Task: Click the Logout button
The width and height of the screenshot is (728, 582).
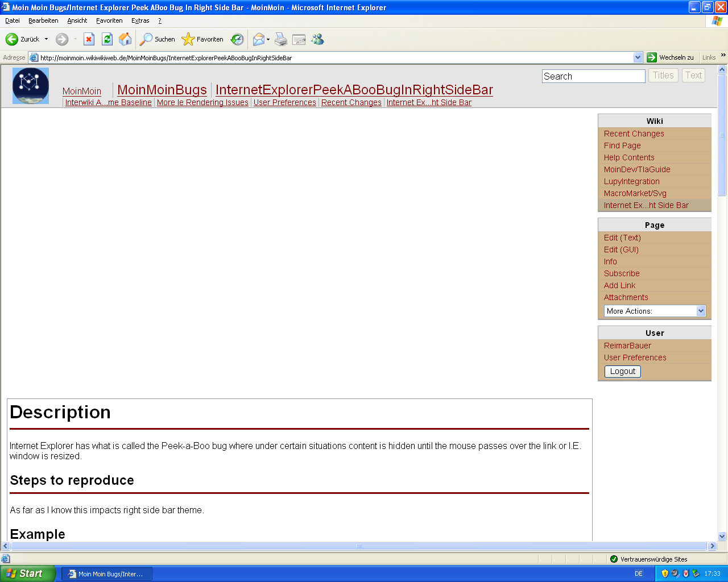Action: [623, 371]
